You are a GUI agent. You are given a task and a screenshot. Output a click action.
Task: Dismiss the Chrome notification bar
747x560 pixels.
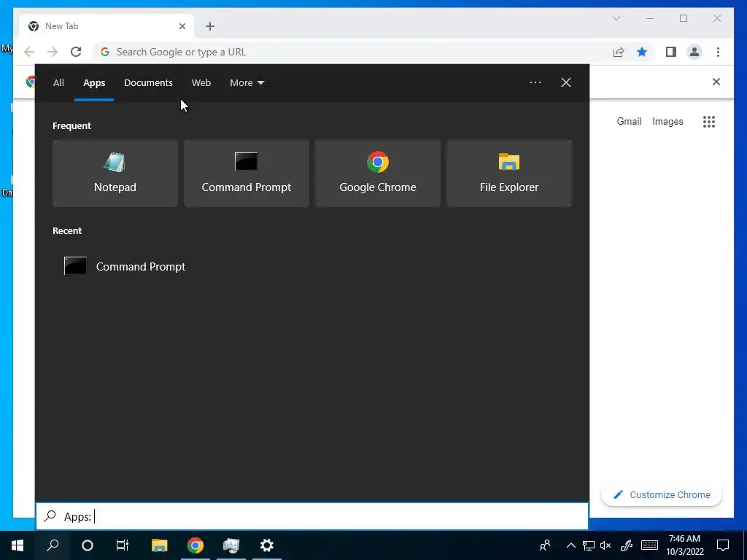pos(716,82)
